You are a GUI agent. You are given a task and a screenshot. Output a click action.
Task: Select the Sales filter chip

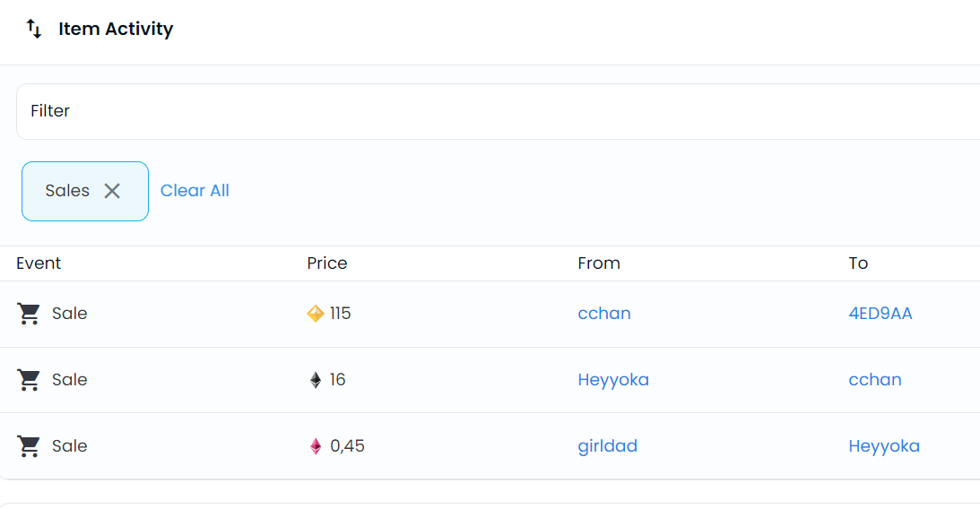68,191
